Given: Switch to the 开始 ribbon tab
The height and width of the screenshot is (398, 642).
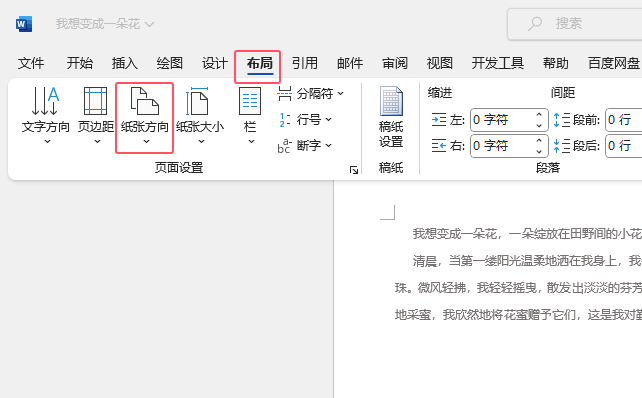Looking at the screenshot, I should pos(79,63).
